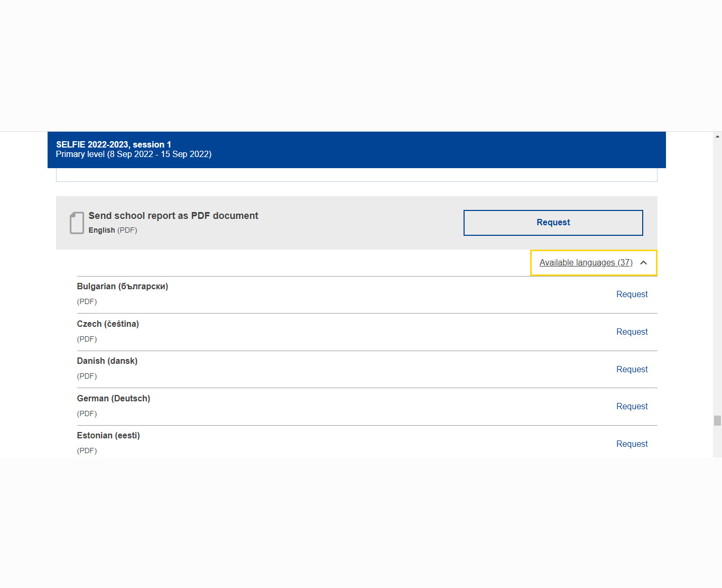Select the German (Deutsch) language label

(x=114, y=399)
